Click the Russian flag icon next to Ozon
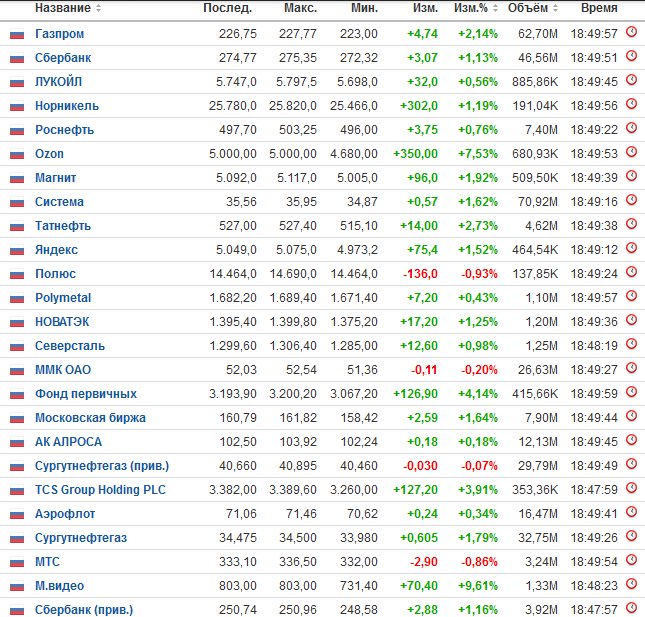Image resolution: width=645 pixels, height=617 pixels. pyautogui.click(x=17, y=155)
